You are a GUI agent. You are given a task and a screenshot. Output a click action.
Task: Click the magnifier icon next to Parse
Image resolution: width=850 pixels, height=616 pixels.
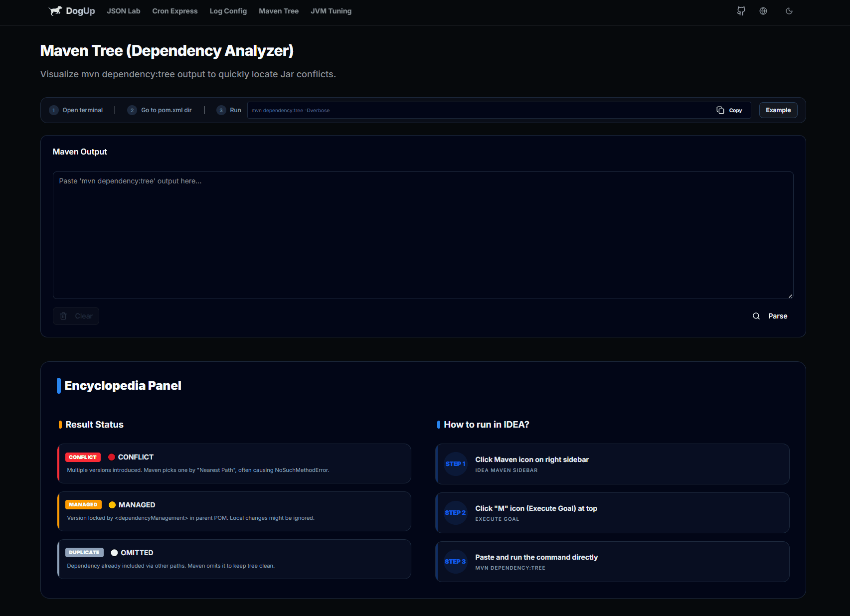(756, 316)
